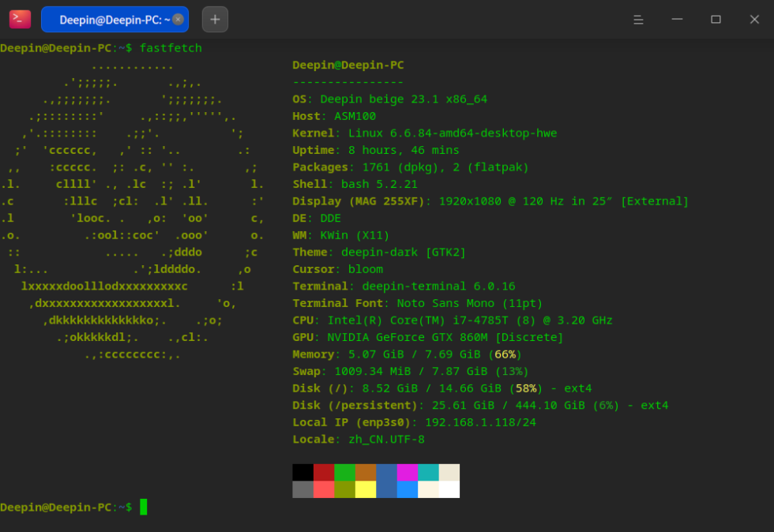The image size is (774, 532).
Task: Click the "OS: Deepin beige 23.1 x86_64" line
Action: [390, 99]
